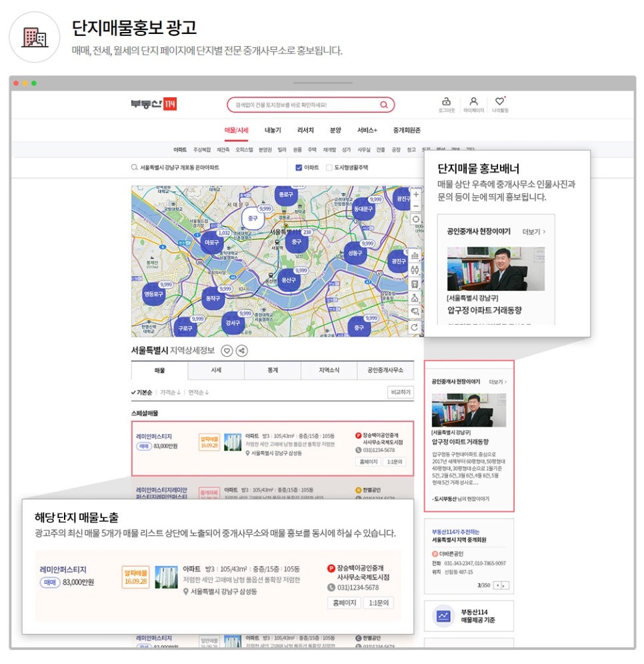Sort listings by 면적순
644x664 pixels.
[198, 393]
